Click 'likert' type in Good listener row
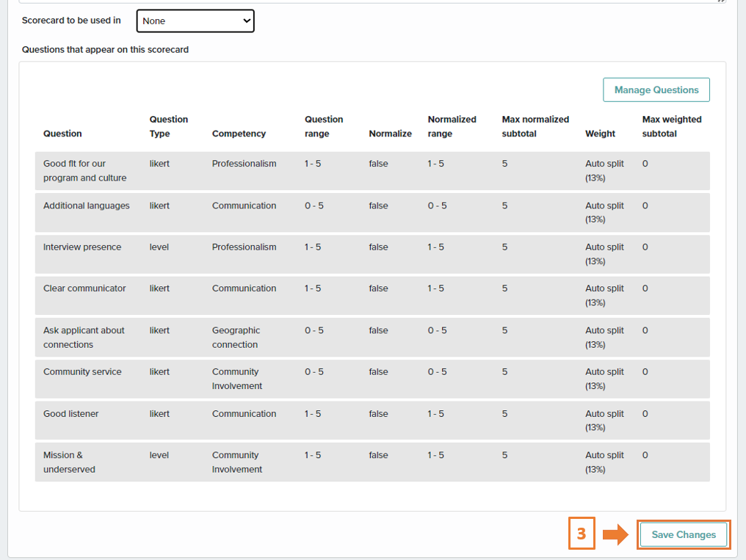The width and height of the screenshot is (746, 560). pyautogui.click(x=159, y=414)
